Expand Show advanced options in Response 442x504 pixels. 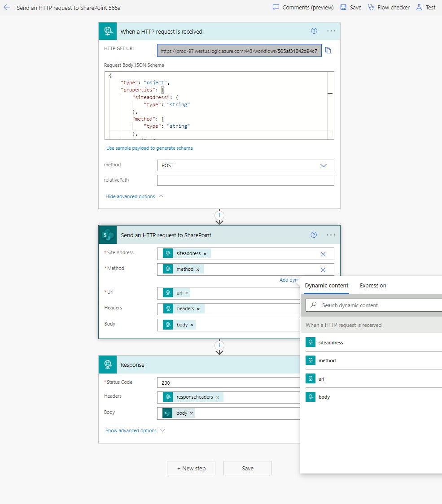(x=135, y=430)
